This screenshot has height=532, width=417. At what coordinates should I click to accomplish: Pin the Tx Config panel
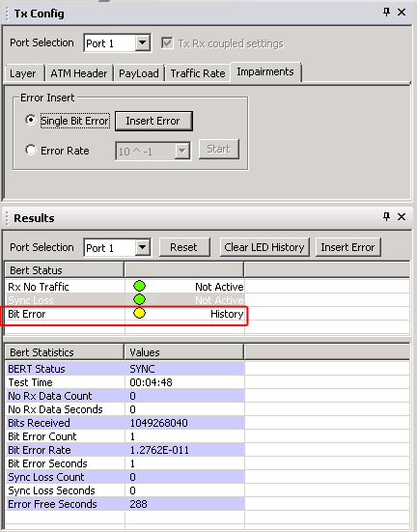(386, 13)
